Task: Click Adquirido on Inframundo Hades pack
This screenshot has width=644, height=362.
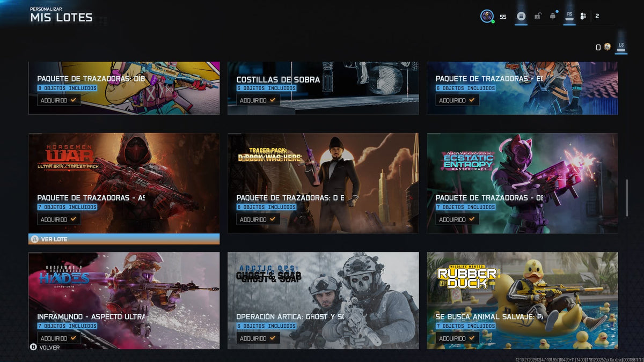Action: pos(59,338)
